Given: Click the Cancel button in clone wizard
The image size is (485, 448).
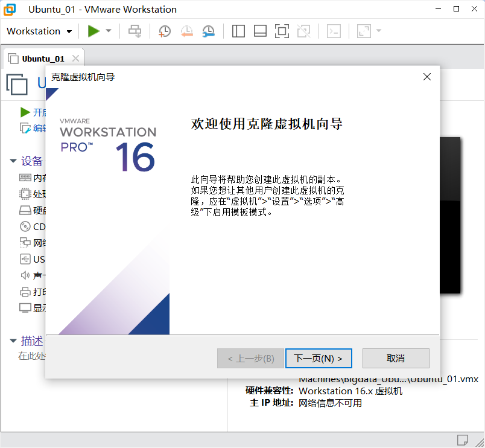Looking at the screenshot, I should coord(396,359).
